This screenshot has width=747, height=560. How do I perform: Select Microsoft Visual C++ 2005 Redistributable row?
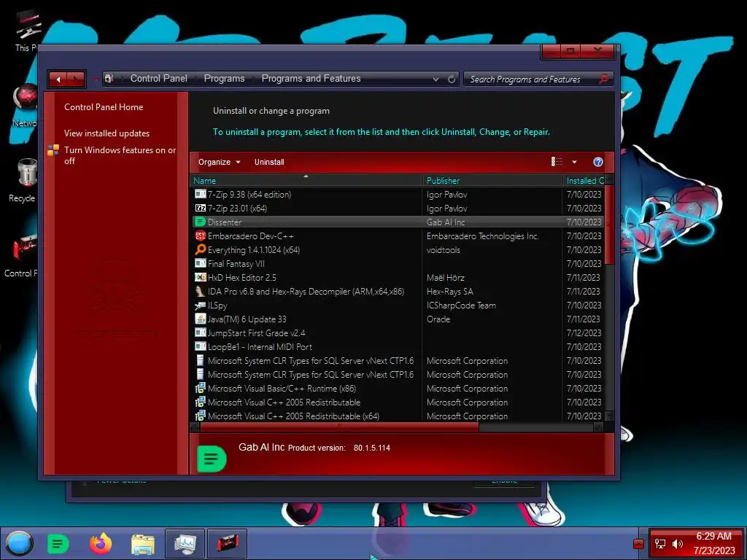(x=398, y=402)
